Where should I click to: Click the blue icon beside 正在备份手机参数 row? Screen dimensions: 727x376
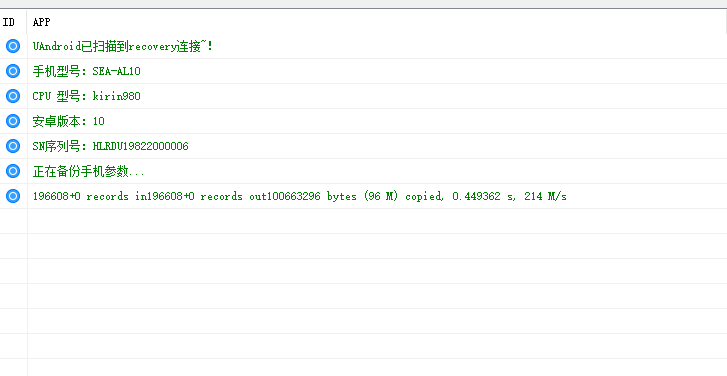13,171
